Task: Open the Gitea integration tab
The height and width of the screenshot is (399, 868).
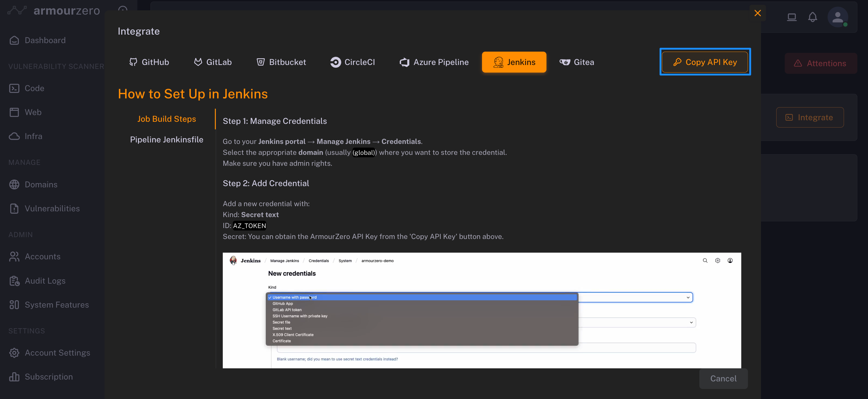Action: click(x=577, y=62)
